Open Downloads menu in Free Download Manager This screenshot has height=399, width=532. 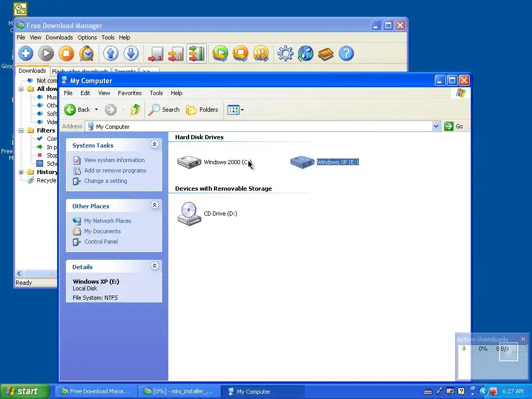59,37
